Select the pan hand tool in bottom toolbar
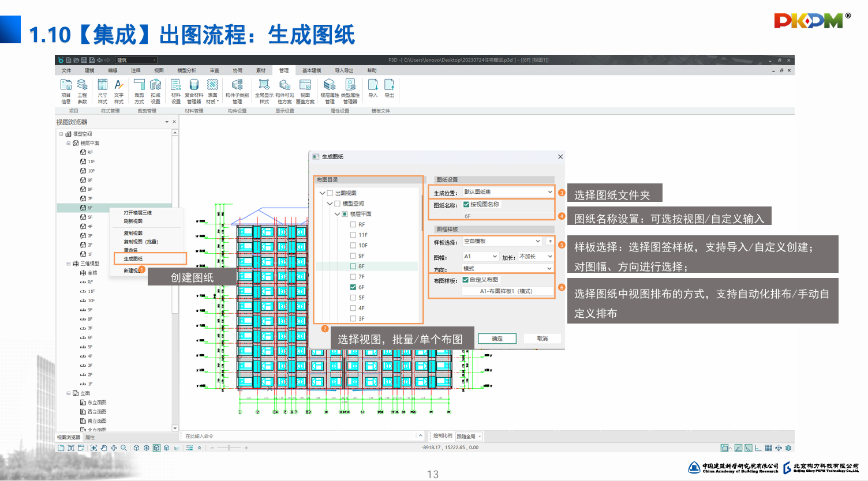Image resolution: width=868 pixels, height=481 pixels. pos(104,448)
